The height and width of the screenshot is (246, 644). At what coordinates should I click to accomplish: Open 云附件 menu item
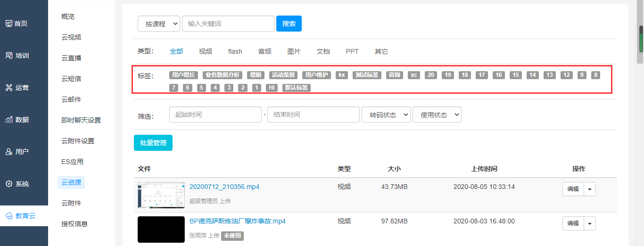click(x=71, y=203)
